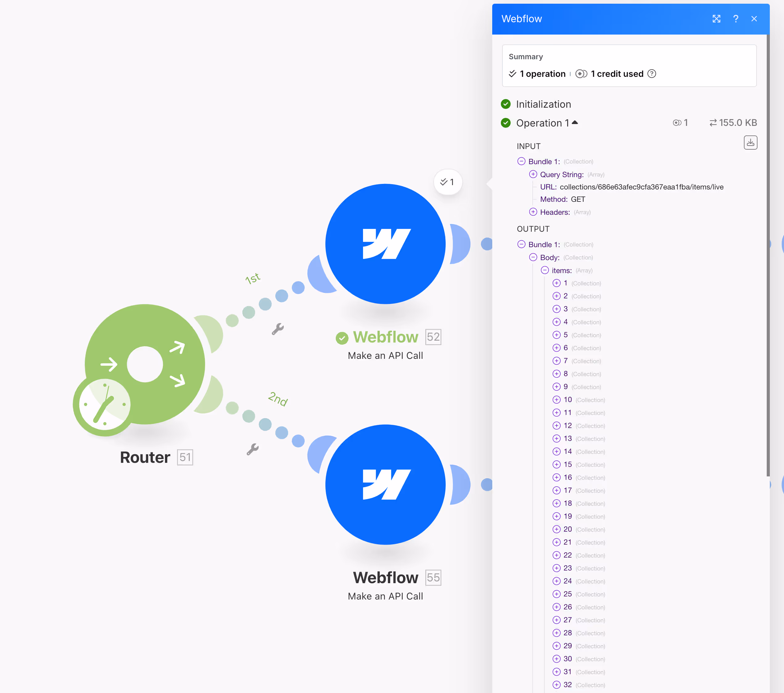The height and width of the screenshot is (693, 784).
Task: Click the Initialization step label
Action: (543, 104)
